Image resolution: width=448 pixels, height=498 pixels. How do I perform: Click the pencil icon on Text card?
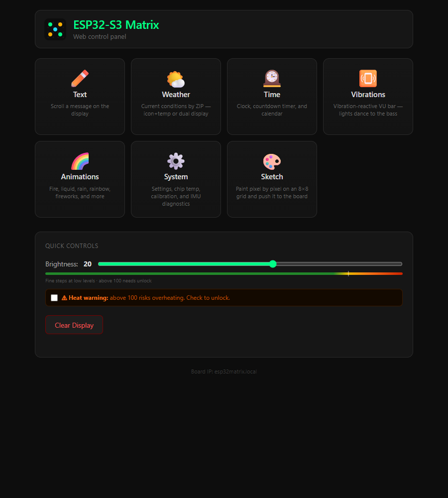click(80, 79)
